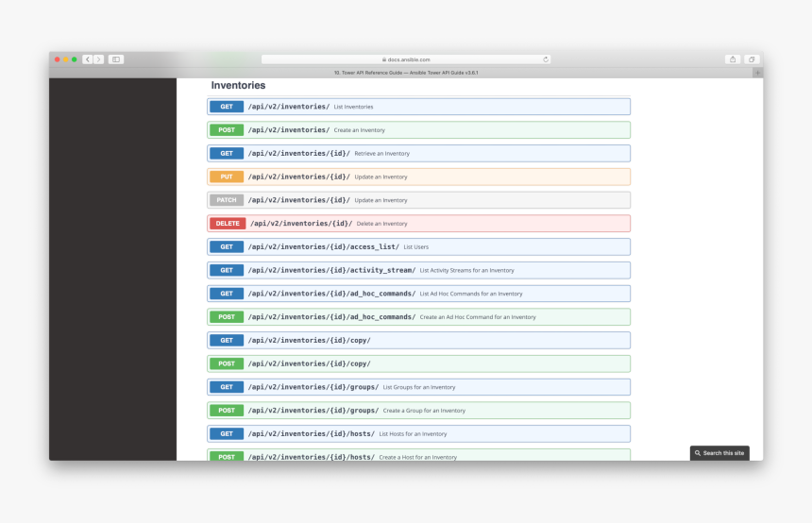Open the Search this site button

pyautogui.click(x=719, y=453)
